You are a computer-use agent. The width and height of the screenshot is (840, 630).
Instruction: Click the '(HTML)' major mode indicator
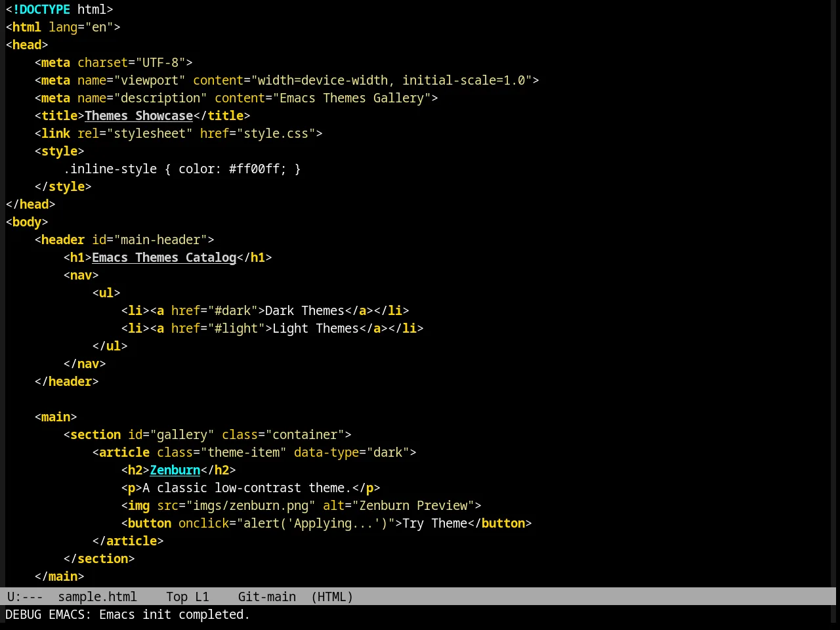coord(332,597)
